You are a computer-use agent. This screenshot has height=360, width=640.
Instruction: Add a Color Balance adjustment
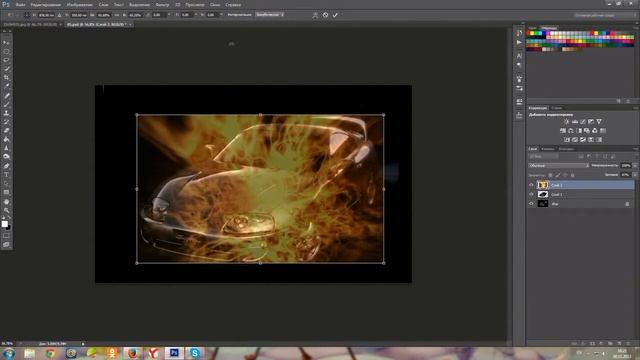coord(571,131)
